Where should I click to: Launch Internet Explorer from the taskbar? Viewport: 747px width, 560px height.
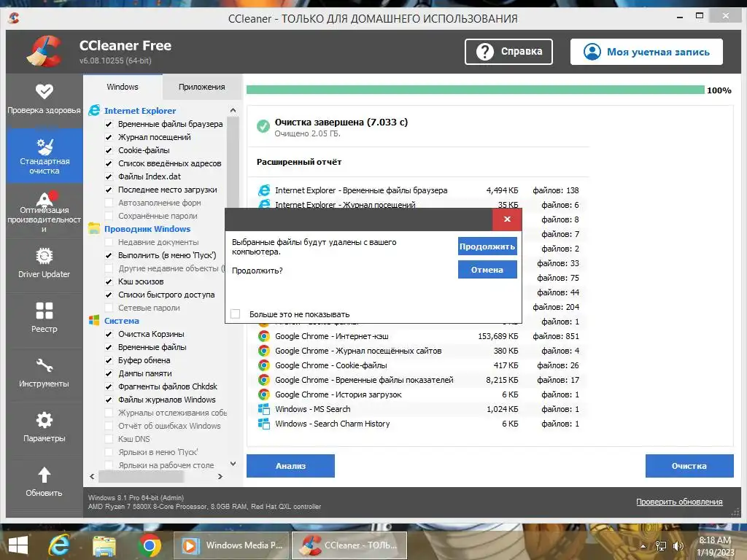(x=58, y=545)
